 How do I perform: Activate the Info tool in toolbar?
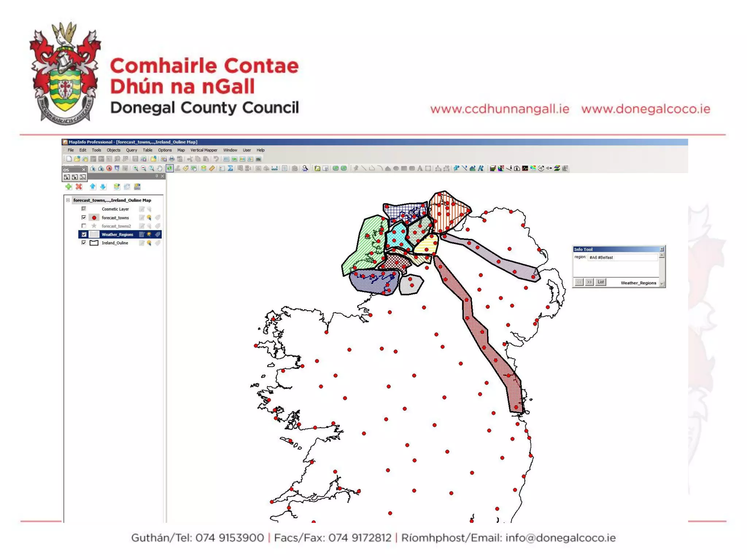tap(170, 168)
